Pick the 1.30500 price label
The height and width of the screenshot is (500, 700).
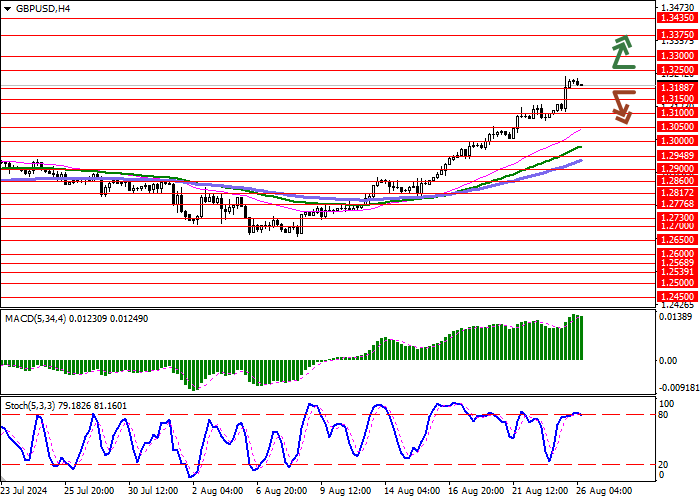click(x=677, y=127)
